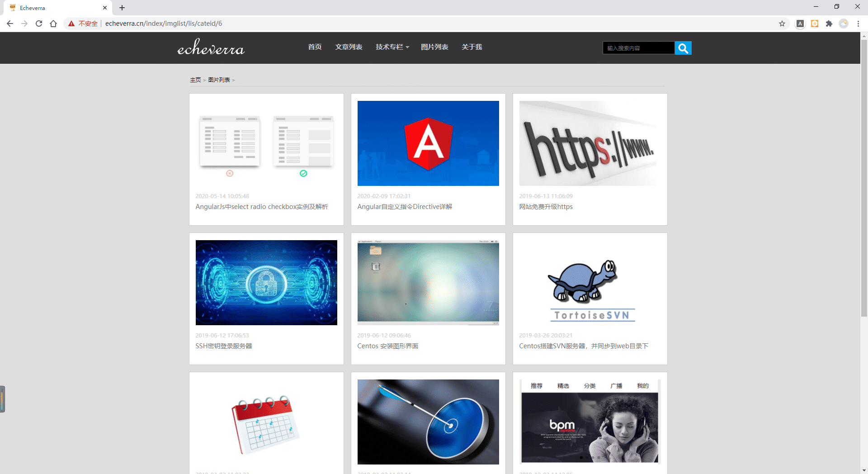The image size is (868, 474).
Task: Open Chrome three-dot menu
Action: pos(858,24)
